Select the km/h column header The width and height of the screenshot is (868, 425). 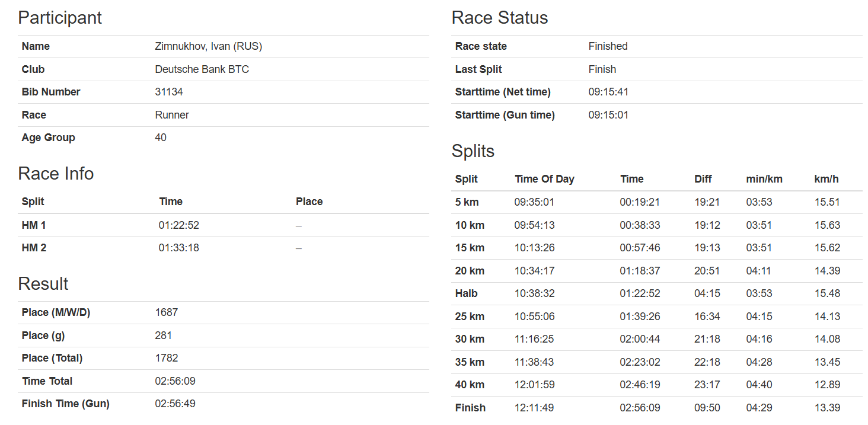click(826, 179)
